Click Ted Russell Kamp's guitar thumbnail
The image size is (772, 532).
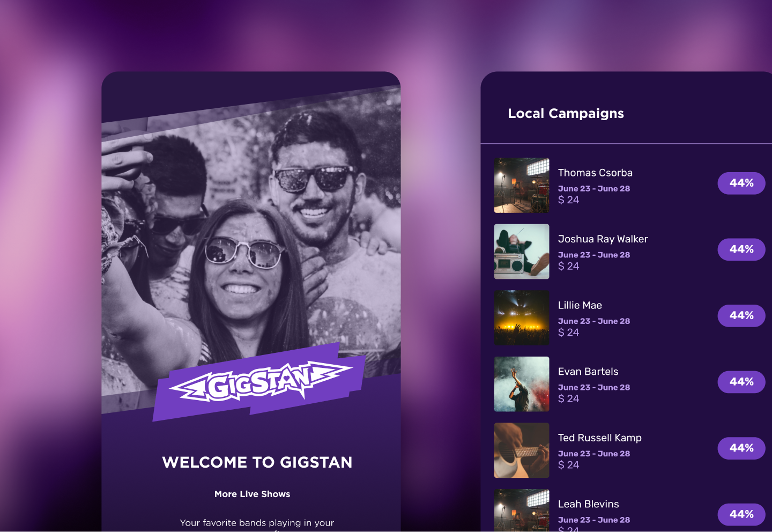click(521, 450)
